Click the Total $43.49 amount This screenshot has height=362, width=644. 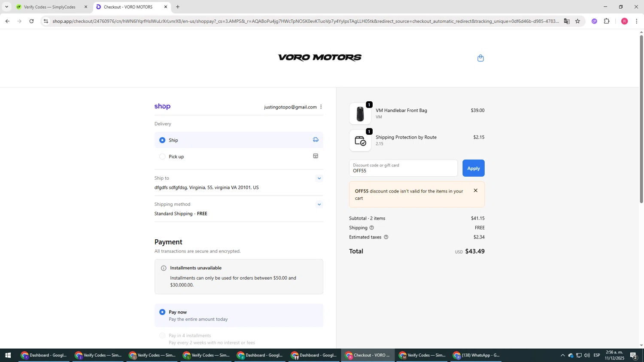click(475, 251)
